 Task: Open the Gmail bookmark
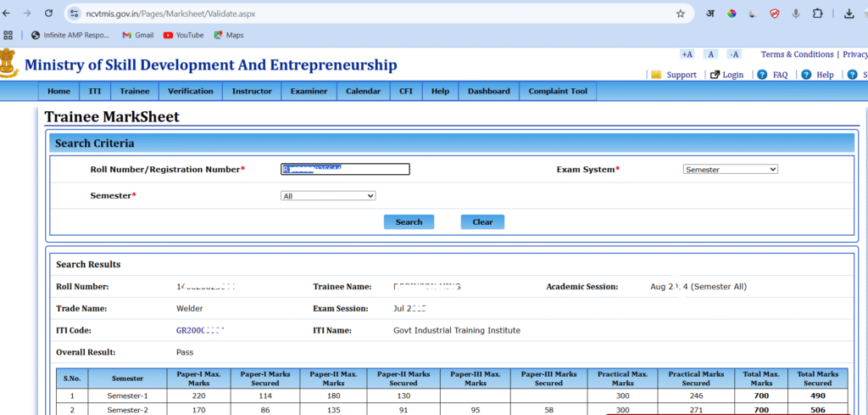[x=138, y=35]
